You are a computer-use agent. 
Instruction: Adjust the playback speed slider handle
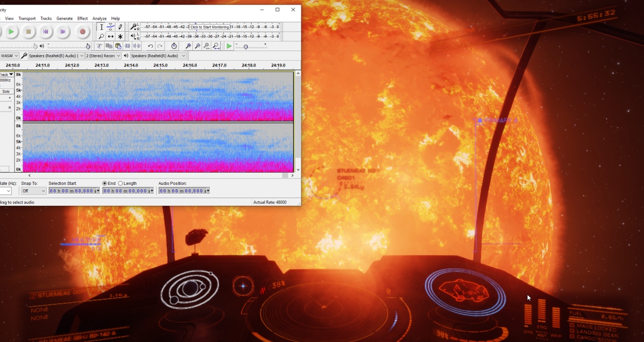tap(246, 47)
